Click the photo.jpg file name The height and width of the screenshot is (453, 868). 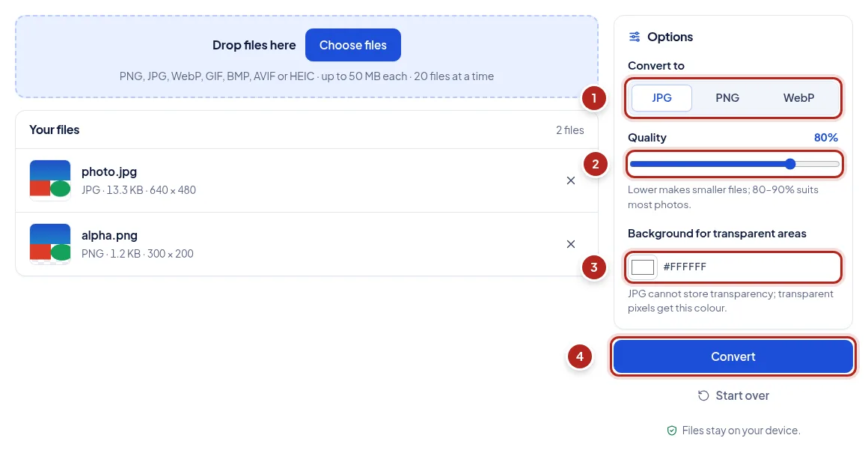pyautogui.click(x=109, y=171)
